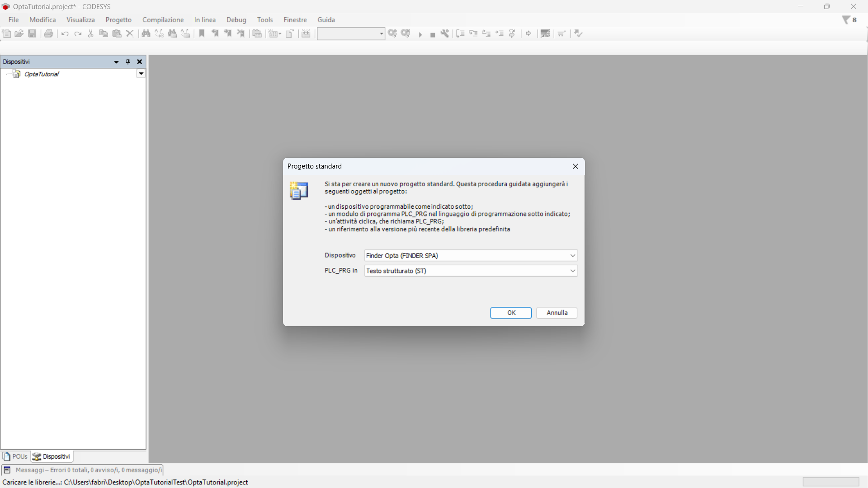Pin the Dispositivi panel
Viewport: 868px width, 488px height.
pyautogui.click(x=128, y=62)
